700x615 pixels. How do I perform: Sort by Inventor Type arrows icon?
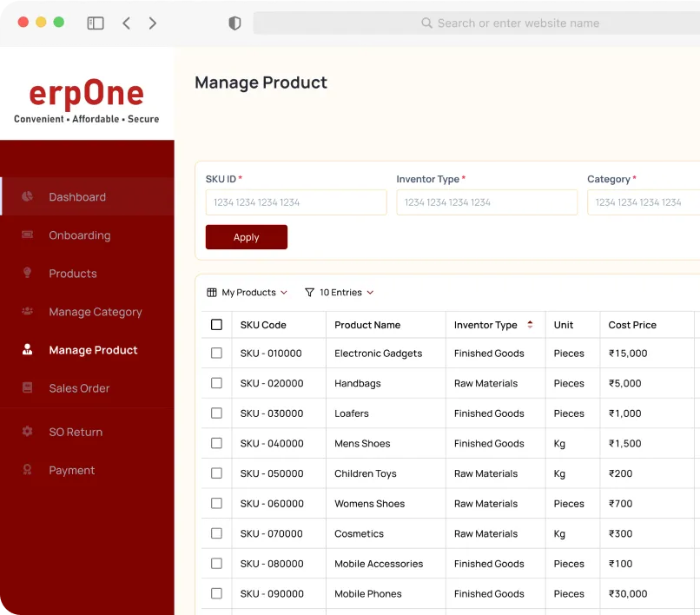(x=530, y=325)
